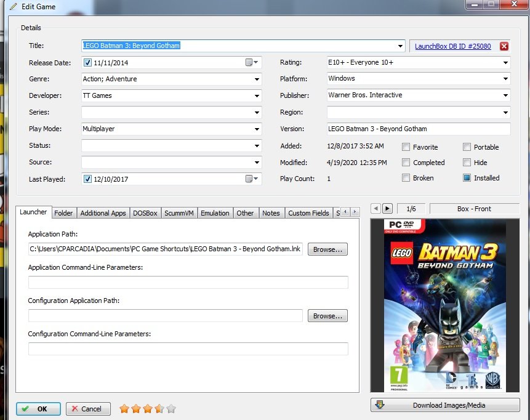Enable the Portable checkbox
Viewport: 530px width, 420px height.
(x=467, y=147)
